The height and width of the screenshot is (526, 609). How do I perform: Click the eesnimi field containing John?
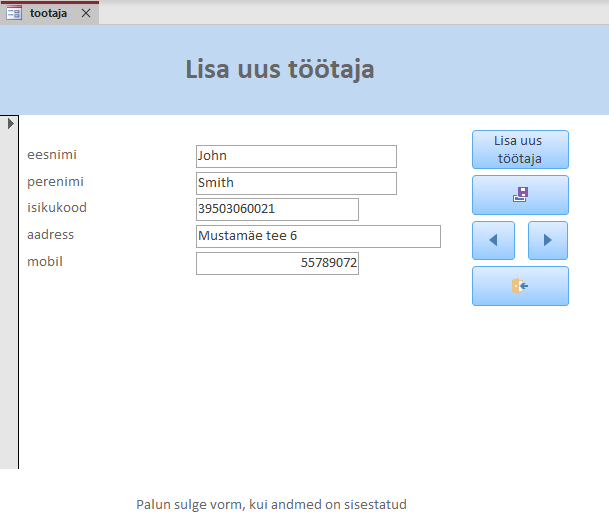[296, 157]
